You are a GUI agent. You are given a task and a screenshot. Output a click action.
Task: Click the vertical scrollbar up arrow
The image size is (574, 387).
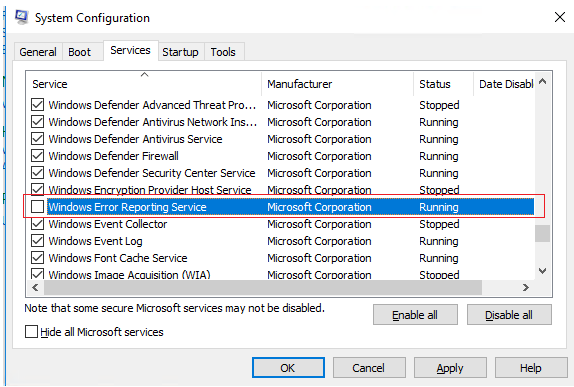[543, 81]
